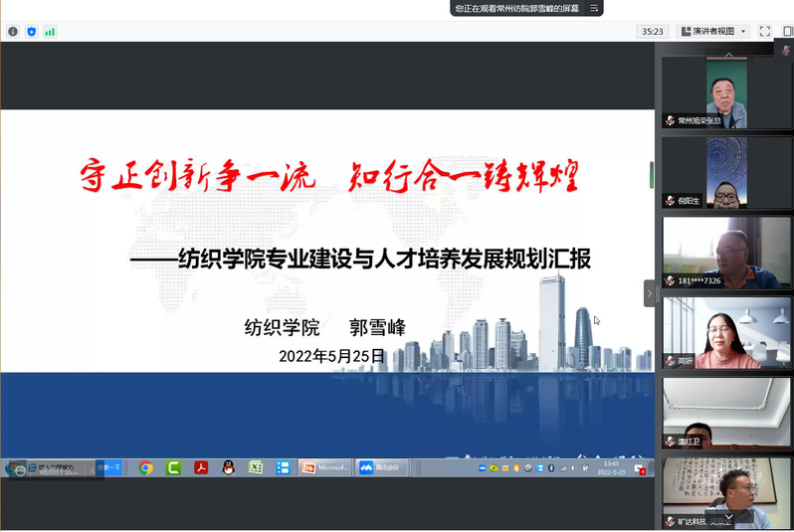The image size is (794, 532).
Task: Open Google Chrome from the taskbar
Action: click(x=146, y=467)
